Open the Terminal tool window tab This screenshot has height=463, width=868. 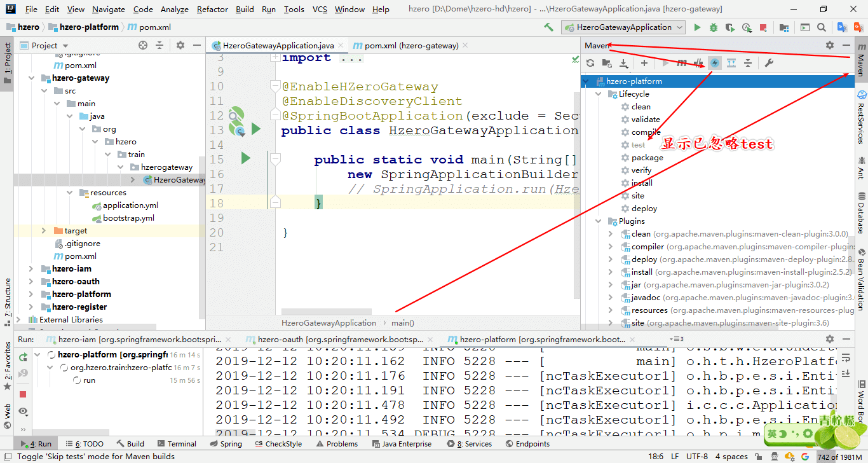[x=176, y=444]
